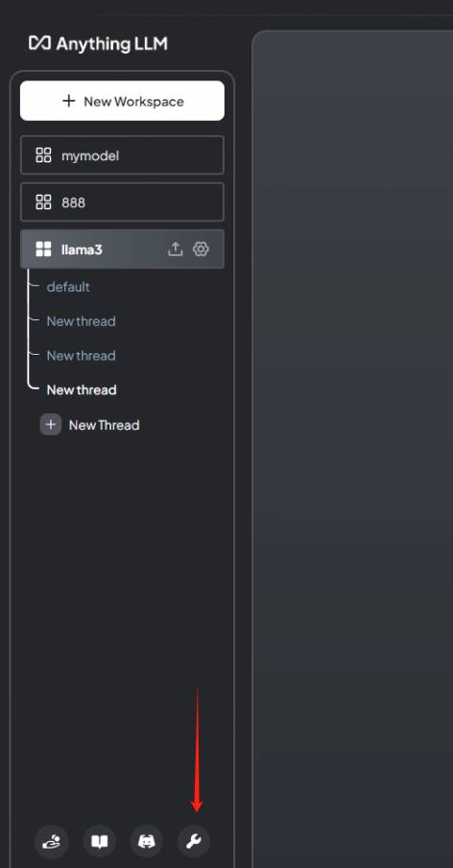
Task: Open the highlighted bold New thread
Action: pos(82,389)
